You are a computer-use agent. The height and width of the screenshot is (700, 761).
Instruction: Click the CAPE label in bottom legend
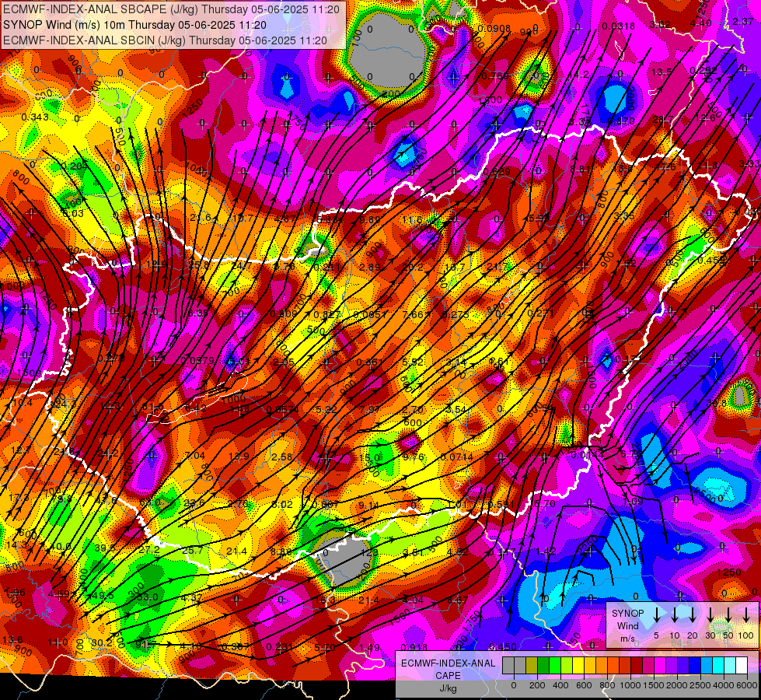pyautogui.click(x=448, y=676)
